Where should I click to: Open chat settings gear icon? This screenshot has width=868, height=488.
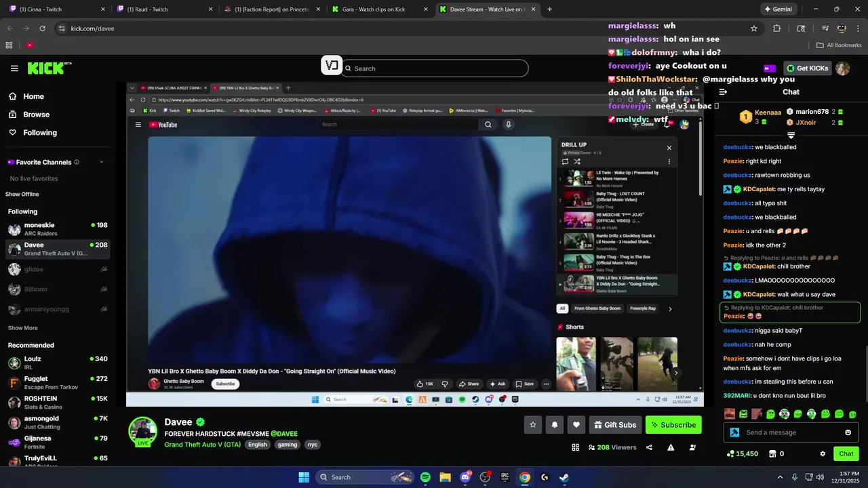coord(823,454)
